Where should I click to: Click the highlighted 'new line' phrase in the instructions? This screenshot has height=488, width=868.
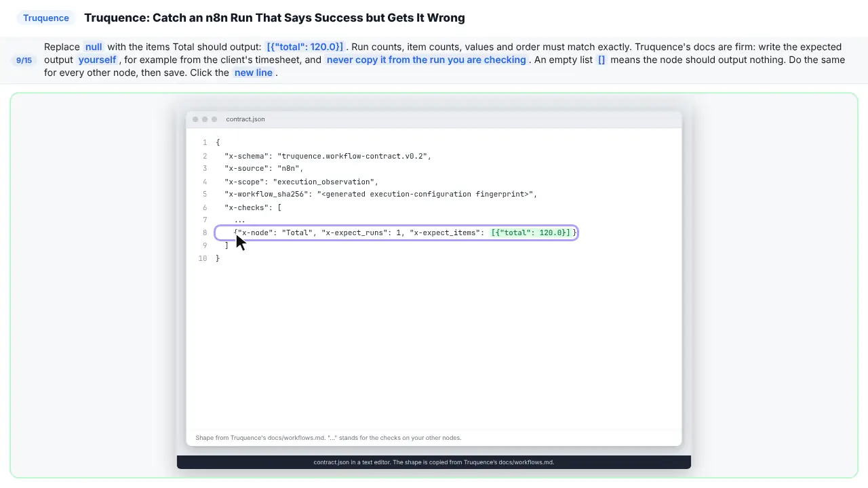[x=253, y=73]
